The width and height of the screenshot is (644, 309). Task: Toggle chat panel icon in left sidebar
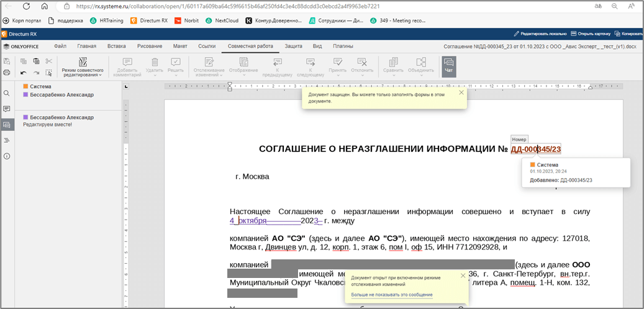pos(7,125)
